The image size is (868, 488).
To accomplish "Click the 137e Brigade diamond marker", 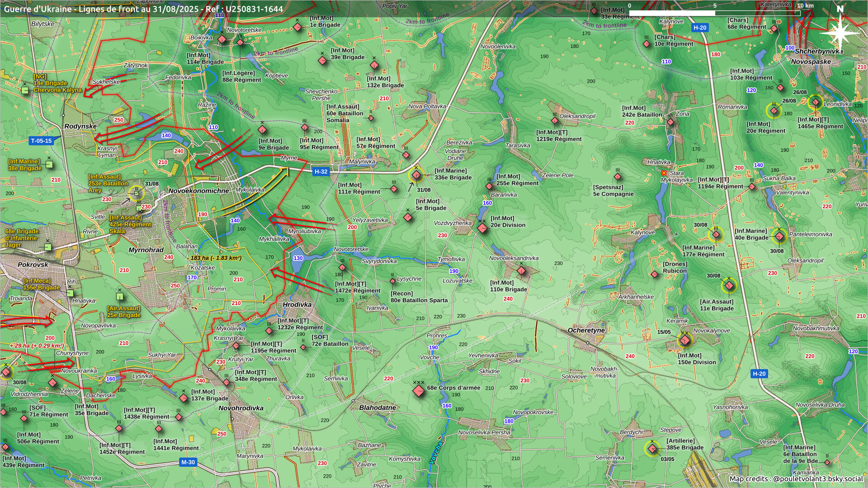I will click(x=184, y=398).
